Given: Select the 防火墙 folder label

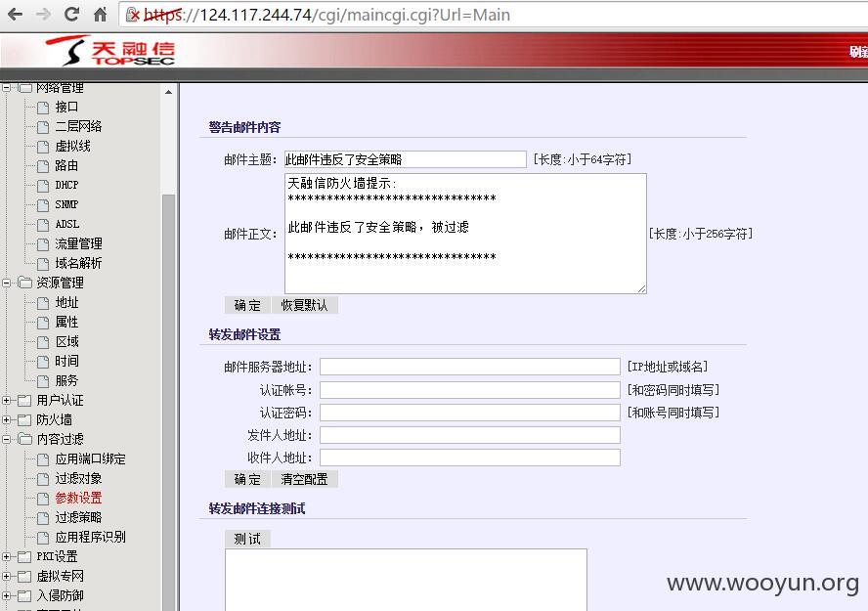Looking at the screenshot, I should 55,419.
